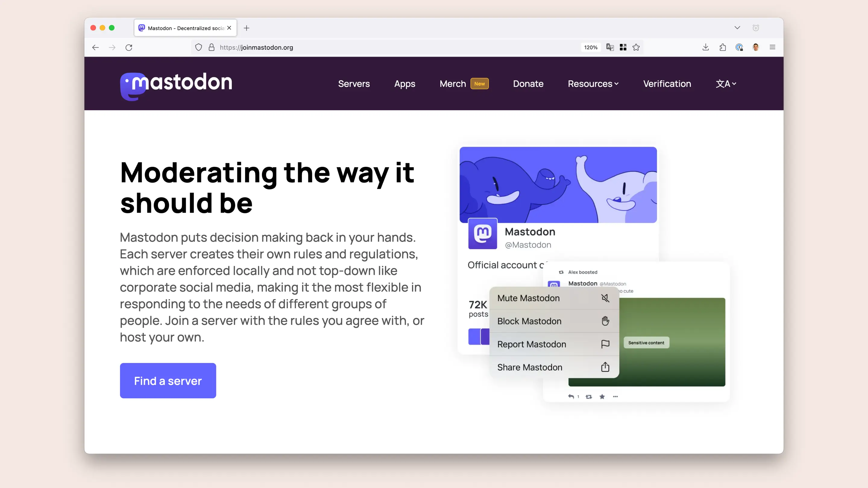
Task: Click the bookmark/star icon in post action bar
Action: [602, 396]
